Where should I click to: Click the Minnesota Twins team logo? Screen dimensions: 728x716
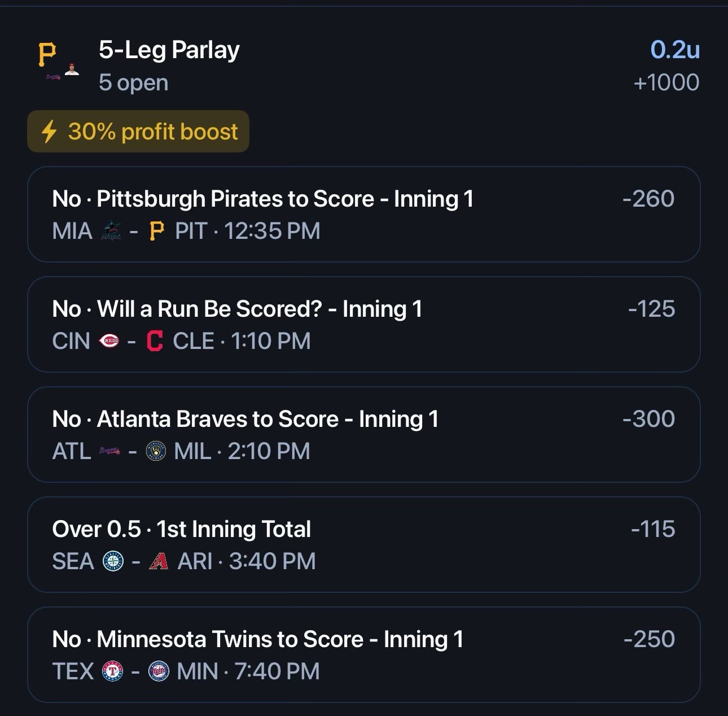[x=159, y=671]
